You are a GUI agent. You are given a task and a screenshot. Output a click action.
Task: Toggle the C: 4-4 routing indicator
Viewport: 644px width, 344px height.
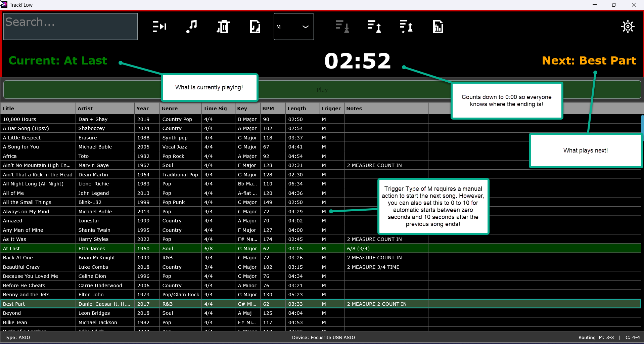click(x=633, y=337)
